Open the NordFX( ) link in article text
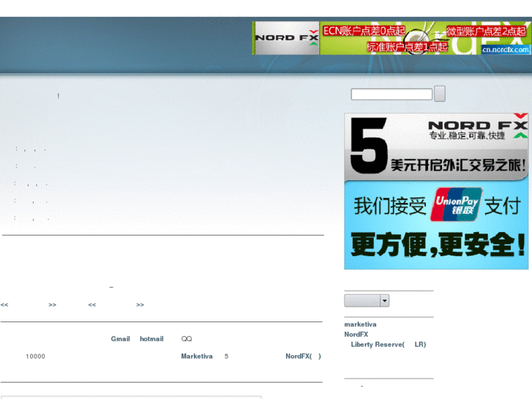Image resolution: width=532 pixels, height=399 pixels. (304, 357)
